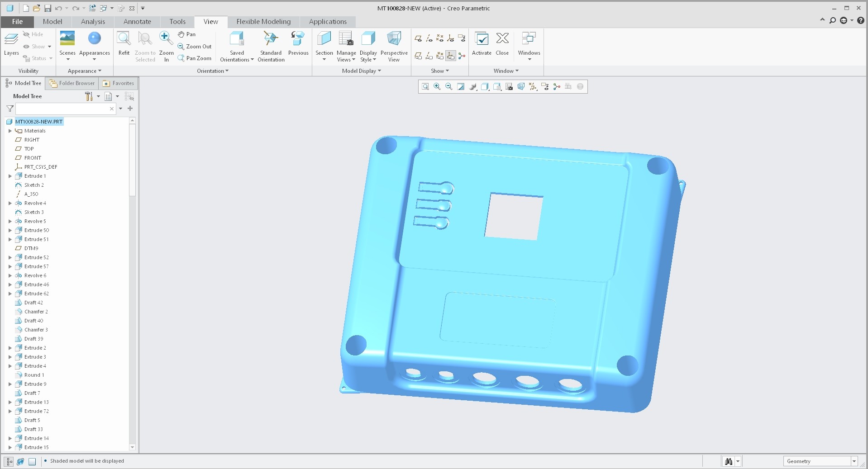Open the Scenes gallery

point(67,46)
